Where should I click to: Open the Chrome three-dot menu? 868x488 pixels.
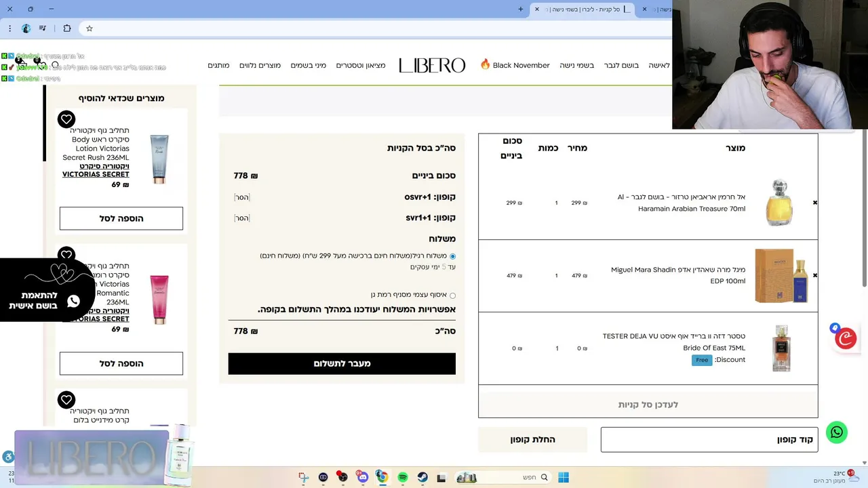pyautogui.click(x=9, y=28)
